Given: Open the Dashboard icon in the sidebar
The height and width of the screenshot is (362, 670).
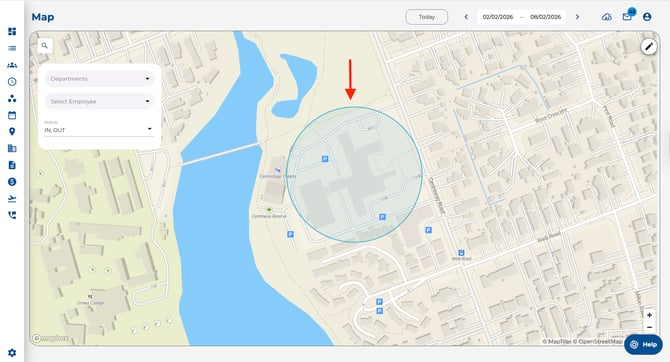Looking at the screenshot, I should tap(12, 31).
